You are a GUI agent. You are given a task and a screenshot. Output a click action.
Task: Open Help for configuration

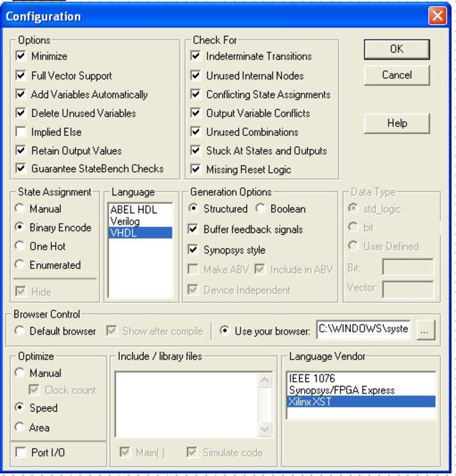(397, 123)
